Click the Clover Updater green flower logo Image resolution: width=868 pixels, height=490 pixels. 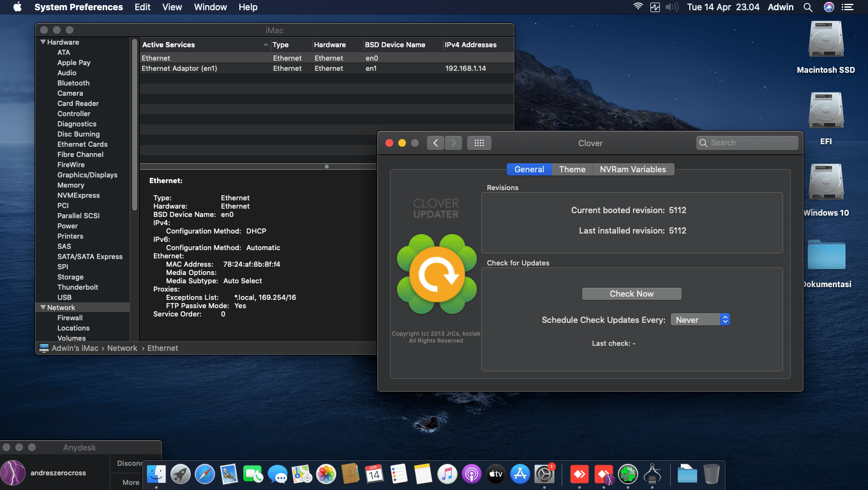tap(437, 274)
